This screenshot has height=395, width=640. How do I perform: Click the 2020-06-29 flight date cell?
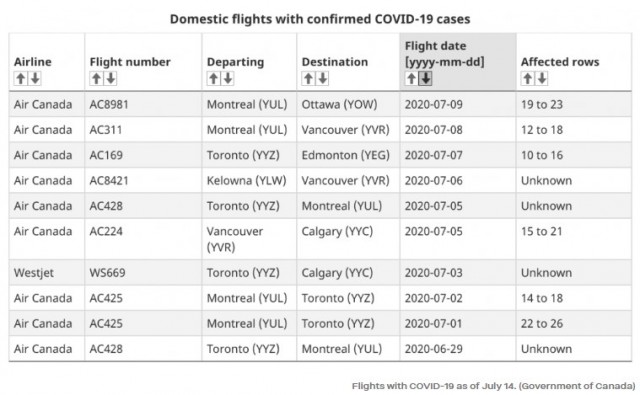pyautogui.click(x=458, y=349)
